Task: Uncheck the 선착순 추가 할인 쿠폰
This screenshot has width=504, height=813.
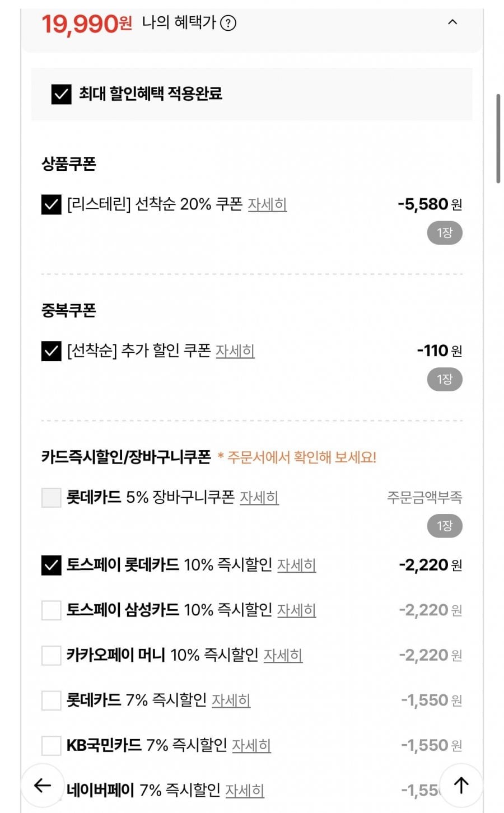Action: (51, 352)
